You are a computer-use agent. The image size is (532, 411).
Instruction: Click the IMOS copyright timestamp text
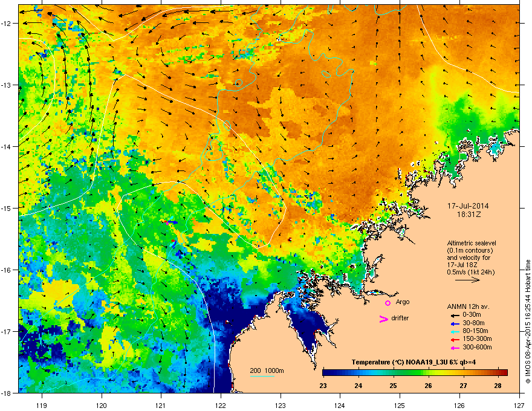pyautogui.click(x=528, y=322)
